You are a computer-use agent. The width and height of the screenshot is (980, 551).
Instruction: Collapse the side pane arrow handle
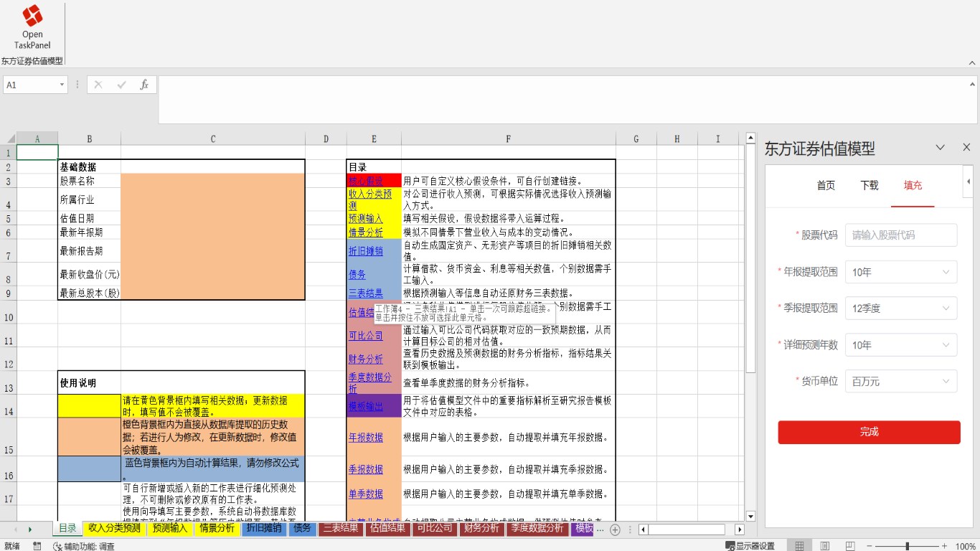click(969, 181)
